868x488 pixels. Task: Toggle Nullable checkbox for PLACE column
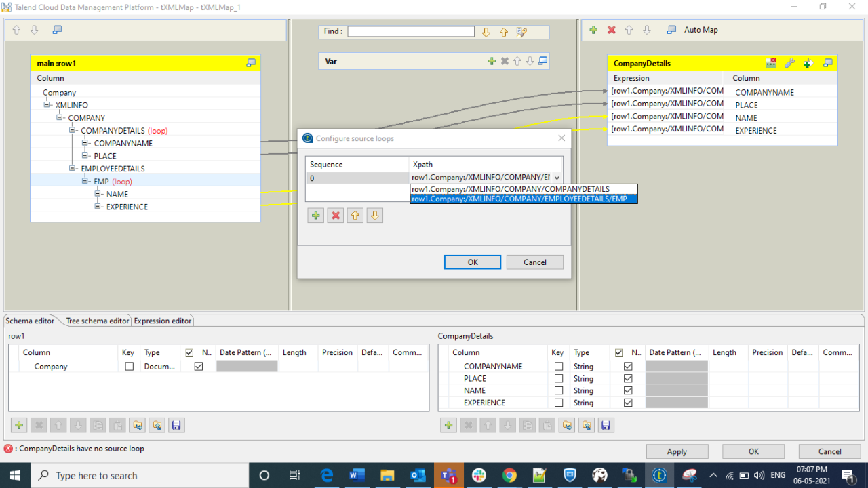[x=628, y=379]
